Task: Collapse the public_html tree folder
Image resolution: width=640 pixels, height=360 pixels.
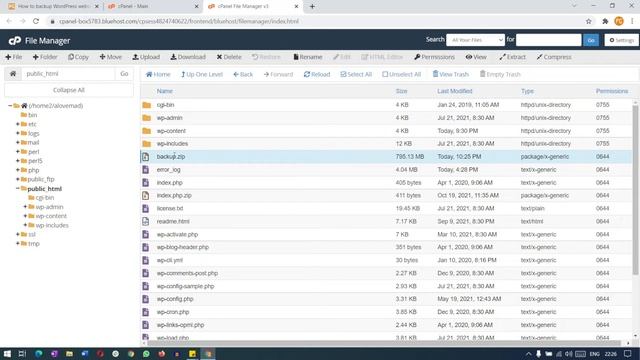Action: pos(18,189)
